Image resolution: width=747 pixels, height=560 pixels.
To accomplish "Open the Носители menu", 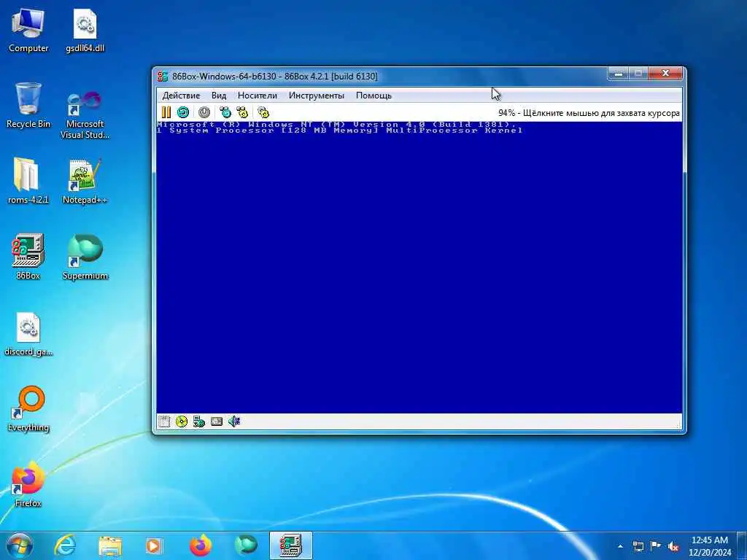I will coord(258,96).
